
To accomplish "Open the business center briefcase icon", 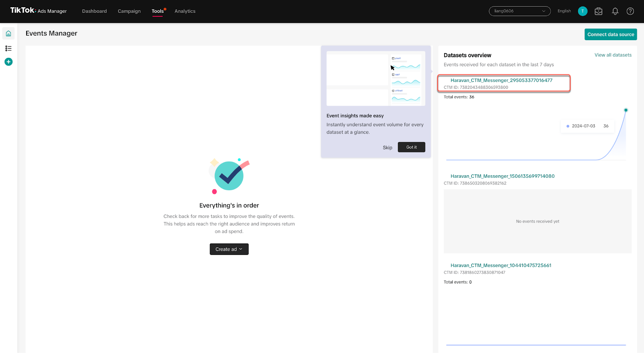I will [x=599, y=11].
